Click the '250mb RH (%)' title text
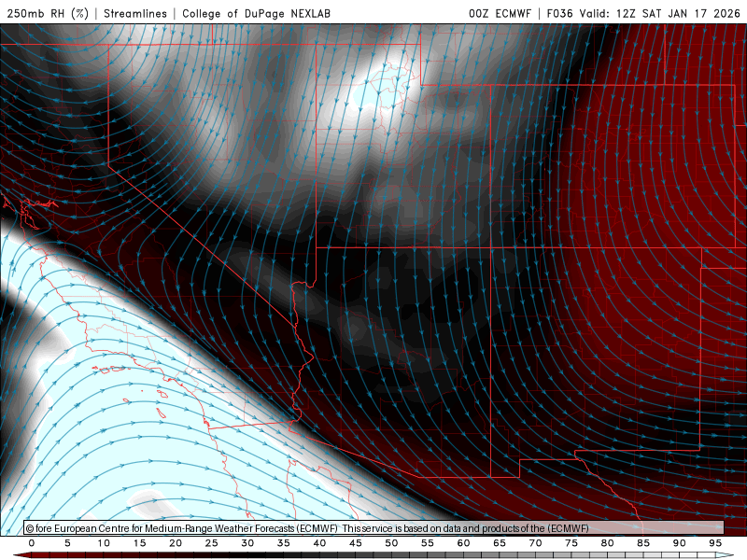 point(48,13)
